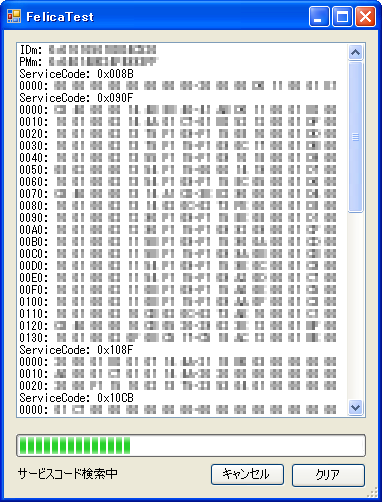Click the IDm: label line

pos(88,50)
